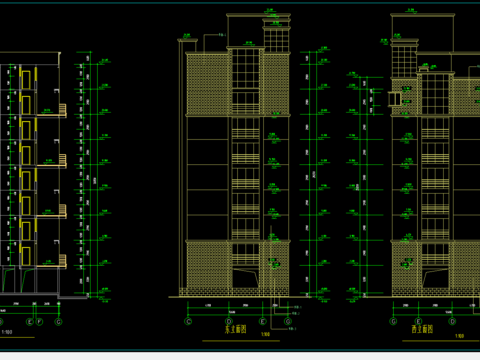
Task: Select the 东立面图 elevation title text
Action: click(235, 329)
